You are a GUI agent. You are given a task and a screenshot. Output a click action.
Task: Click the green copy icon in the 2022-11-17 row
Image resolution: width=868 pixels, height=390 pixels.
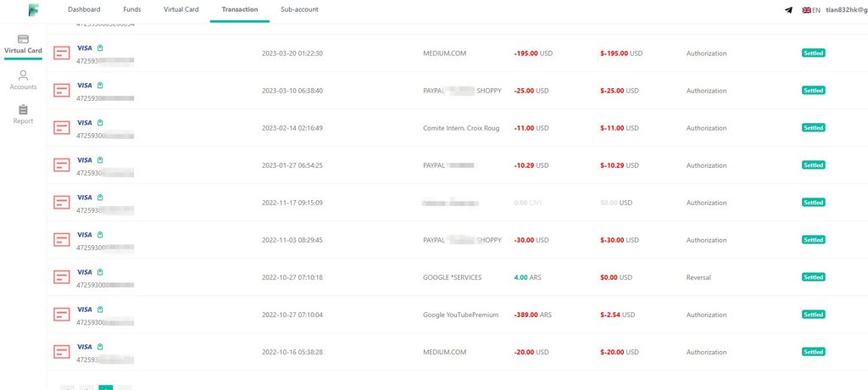(x=100, y=198)
